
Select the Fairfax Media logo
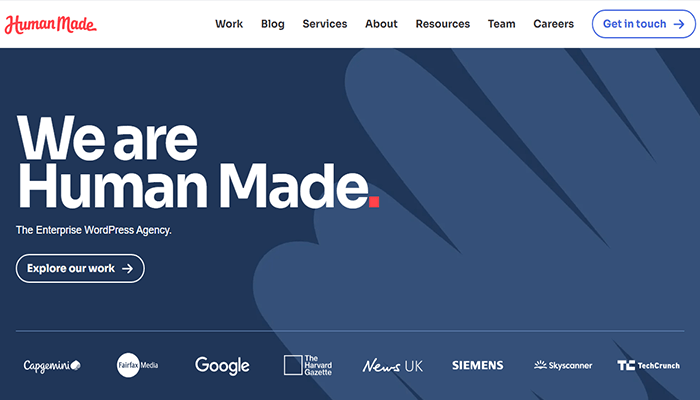point(138,365)
